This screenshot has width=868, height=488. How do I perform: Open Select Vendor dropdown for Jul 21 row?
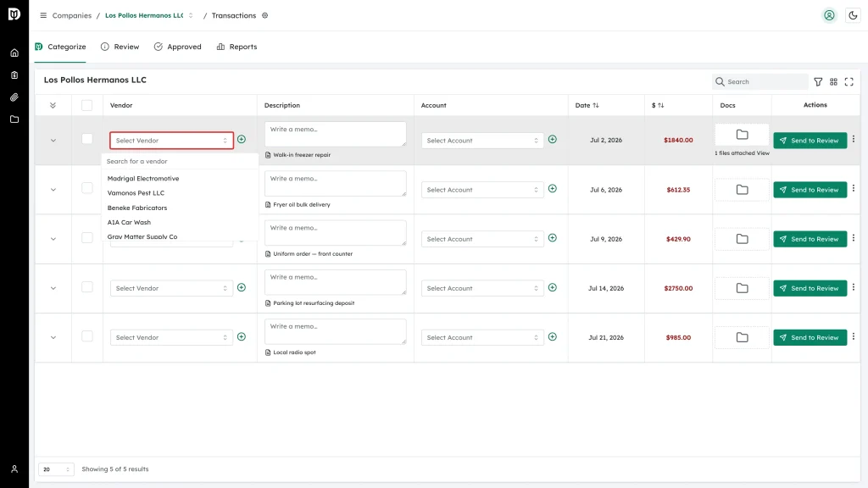[x=171, y=337]
